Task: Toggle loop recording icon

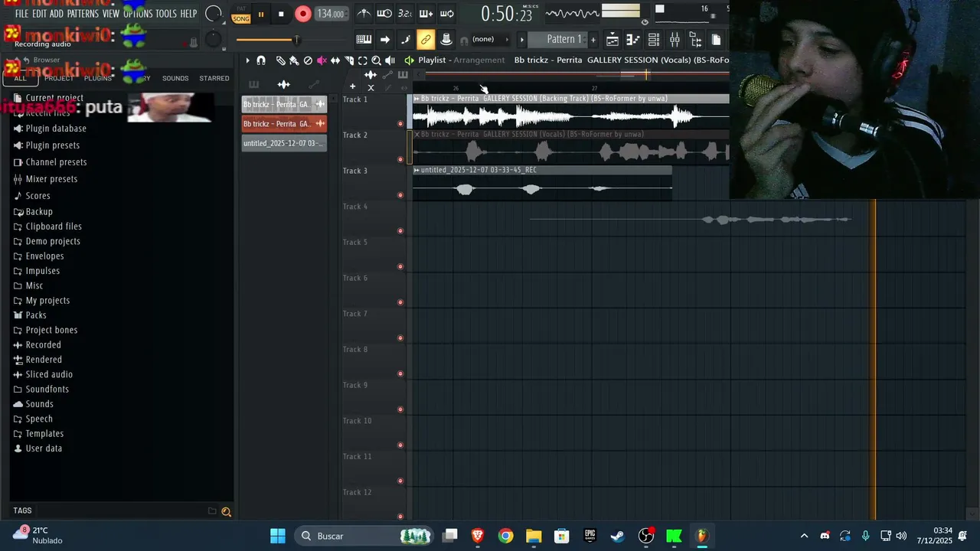Action: [x=446, y=14]
